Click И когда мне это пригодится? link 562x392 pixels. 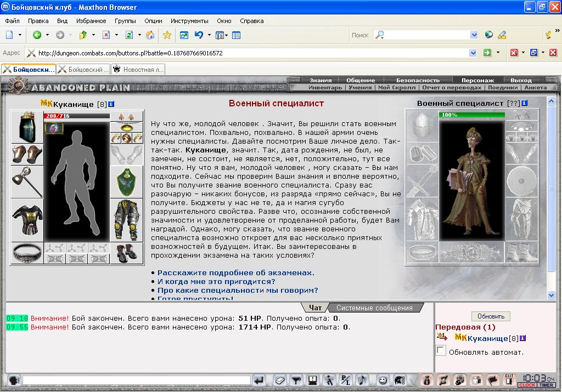[216, 281]
